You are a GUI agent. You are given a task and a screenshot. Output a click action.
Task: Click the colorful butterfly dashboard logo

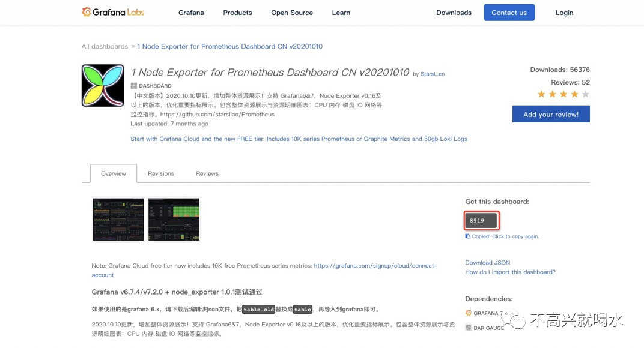[103, 85]
